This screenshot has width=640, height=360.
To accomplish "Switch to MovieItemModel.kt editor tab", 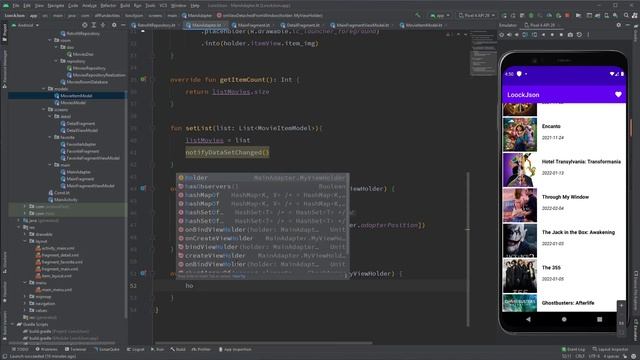I will [x=424, y=25].
